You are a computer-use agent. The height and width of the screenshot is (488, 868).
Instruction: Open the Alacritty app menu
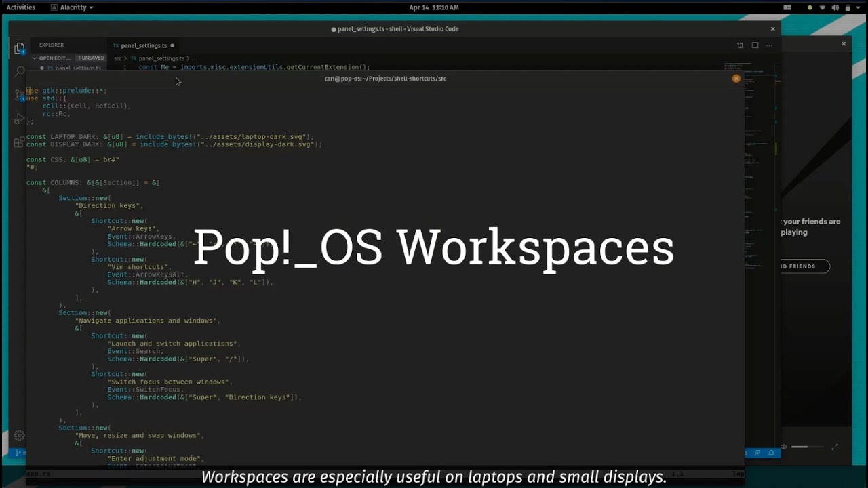point(72,7)
